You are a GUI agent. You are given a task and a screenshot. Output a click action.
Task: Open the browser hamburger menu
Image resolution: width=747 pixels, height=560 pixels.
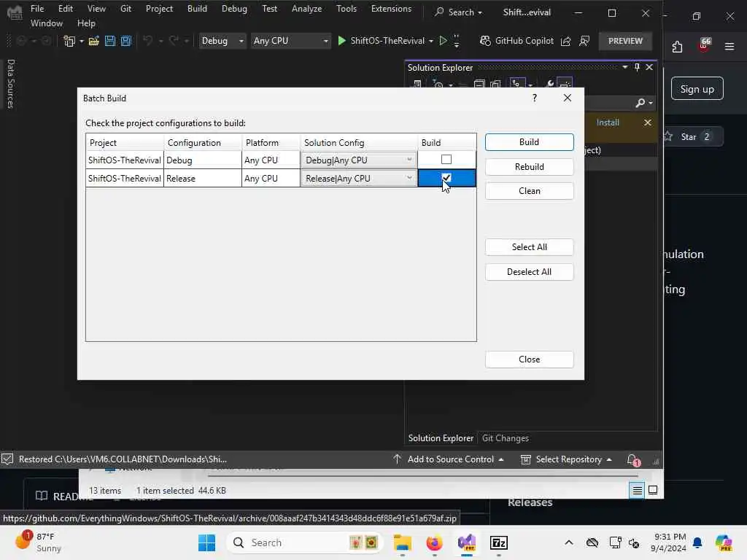(x=729, y=46)
